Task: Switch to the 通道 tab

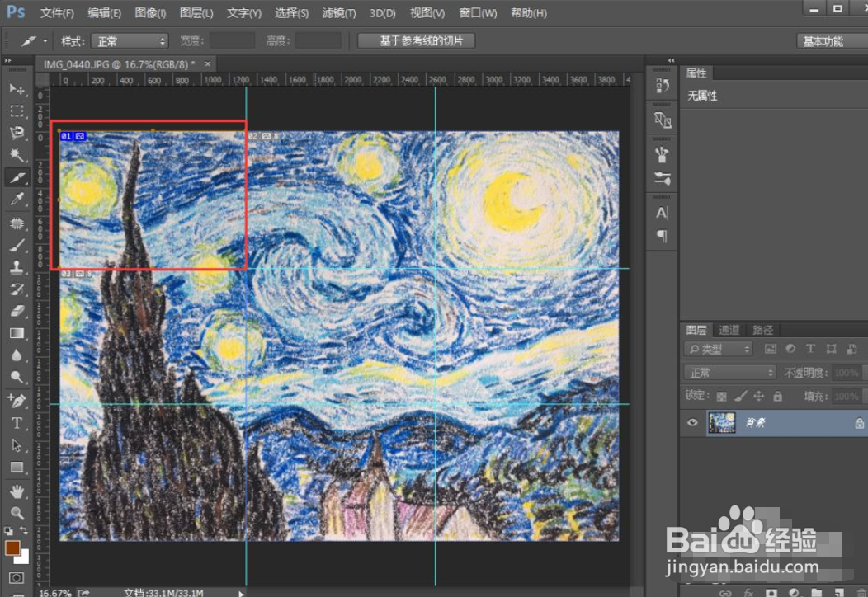Action: pos(729,330)
